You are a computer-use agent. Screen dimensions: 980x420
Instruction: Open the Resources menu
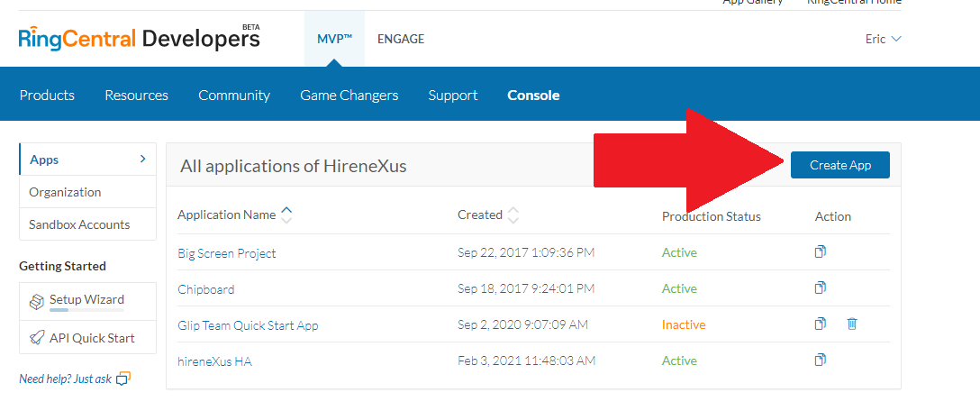136,95
